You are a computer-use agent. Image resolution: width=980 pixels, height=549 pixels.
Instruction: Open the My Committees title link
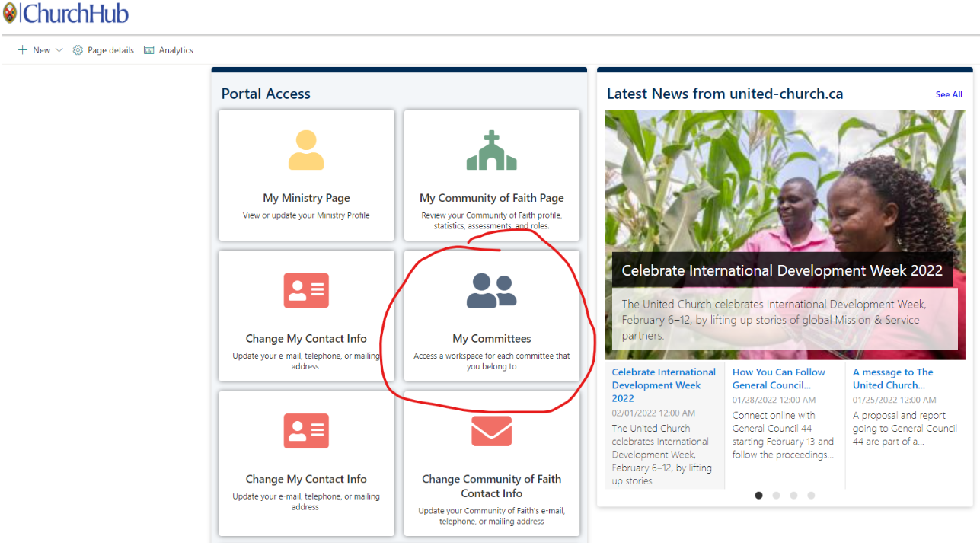coord(492,339)
